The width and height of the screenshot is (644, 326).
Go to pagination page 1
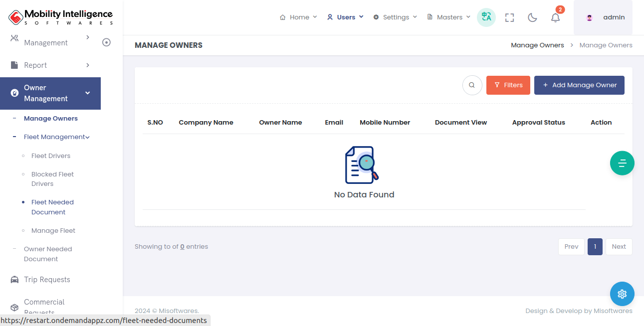(x=595, y=247)
